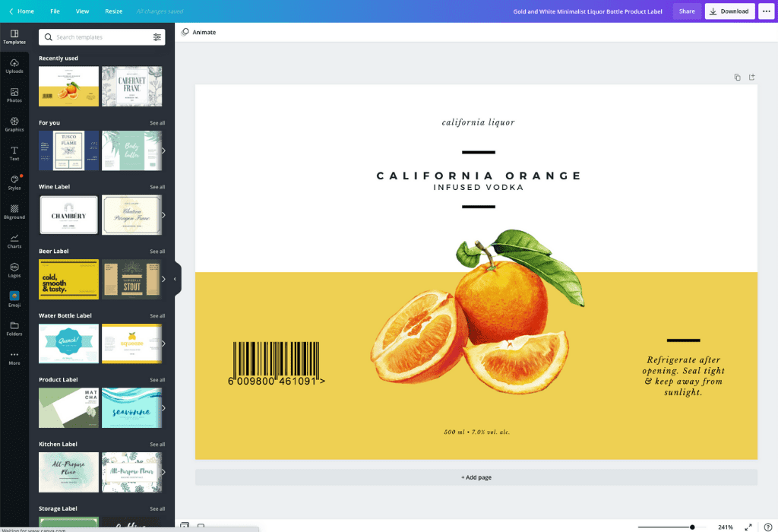Image resolution: width=778 pixels, height=532 pixels.
Task: Switch to the Resize menu
Action: (x=113, y=11)
